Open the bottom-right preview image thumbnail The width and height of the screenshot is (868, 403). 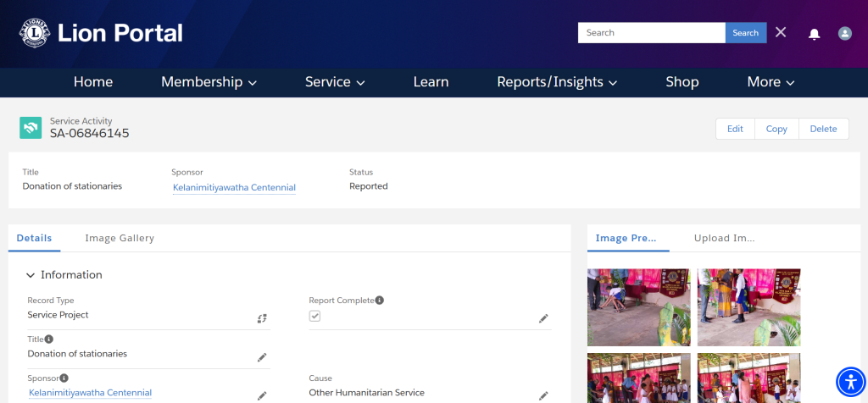click(749, 378)
